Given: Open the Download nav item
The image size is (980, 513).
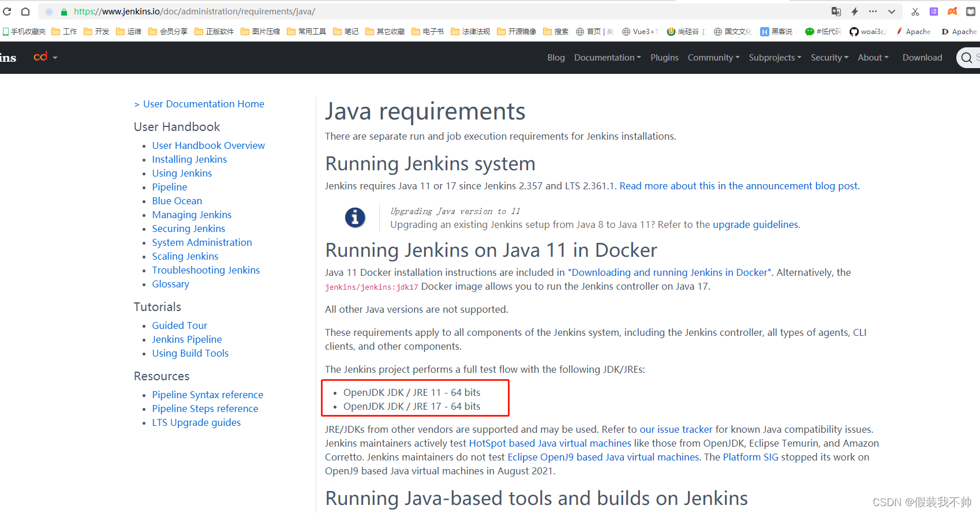Looking at the screenshot, I should click(922, 58).
